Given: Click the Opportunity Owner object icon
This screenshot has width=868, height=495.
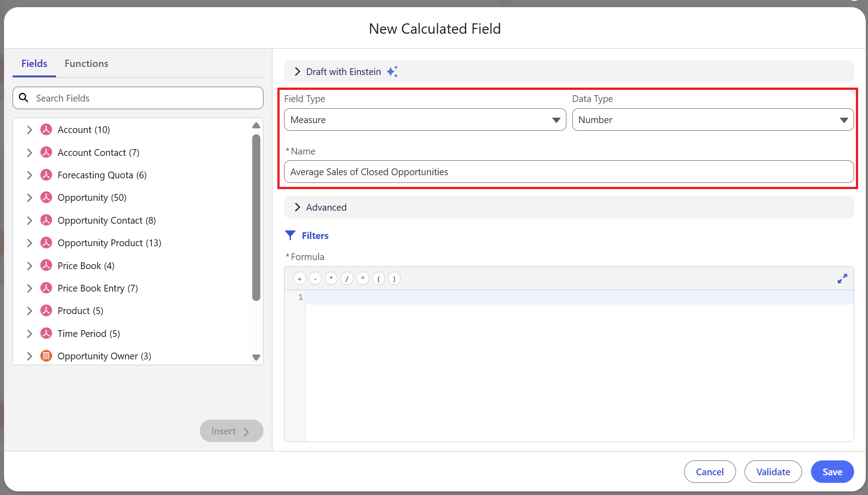Looking at the screenshot, I should tap(46, 356).
